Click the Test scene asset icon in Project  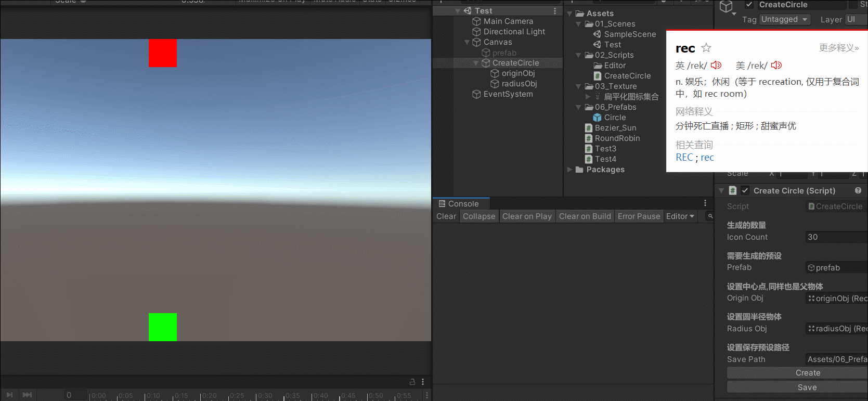tap(598, 45)
